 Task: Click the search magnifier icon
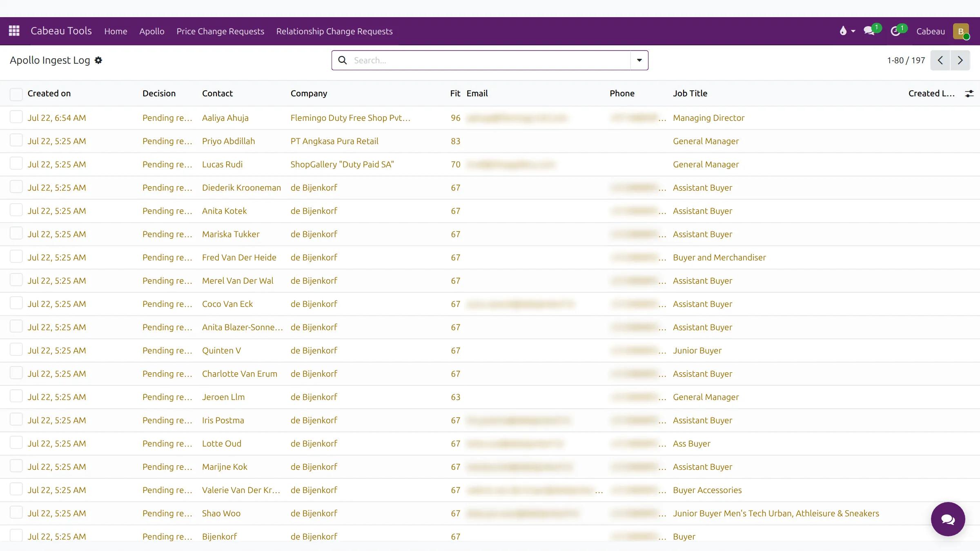pos(343,60)
